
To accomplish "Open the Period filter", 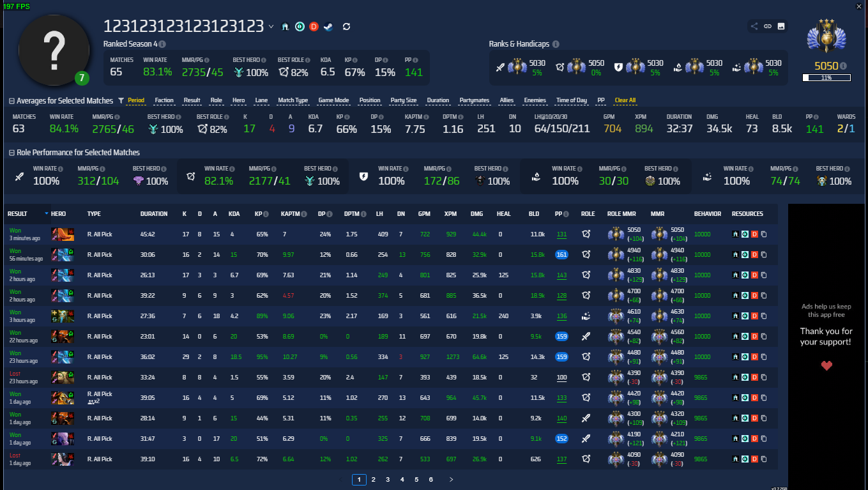I will 136,100.
